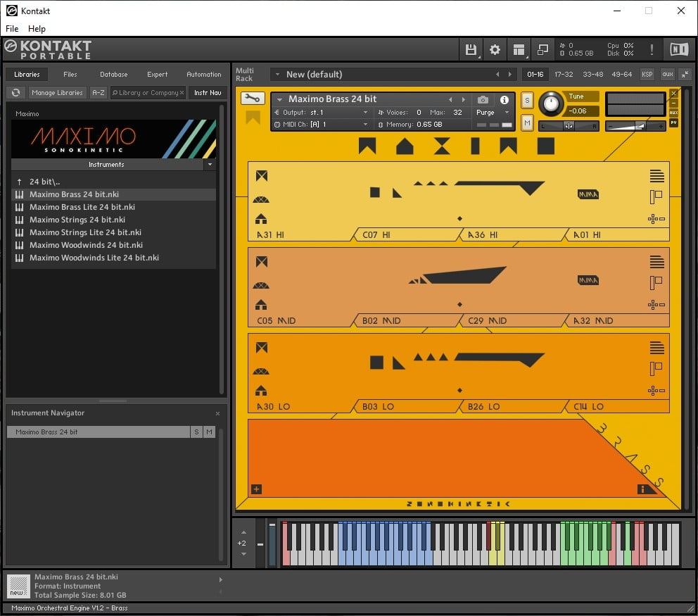
Task: Octave shift keyboard down arrow
Action: click(243, 554)
